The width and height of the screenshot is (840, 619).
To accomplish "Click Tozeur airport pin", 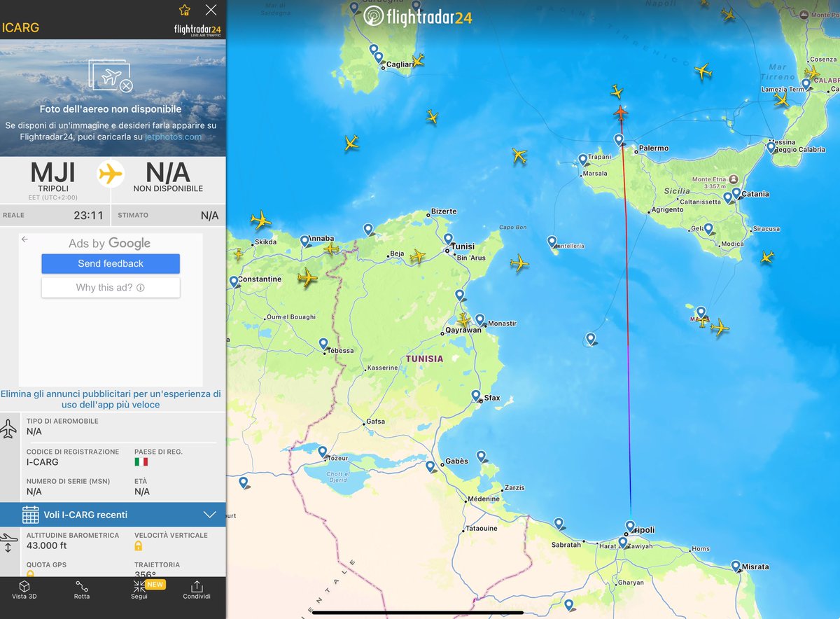I will pos(323,452).
